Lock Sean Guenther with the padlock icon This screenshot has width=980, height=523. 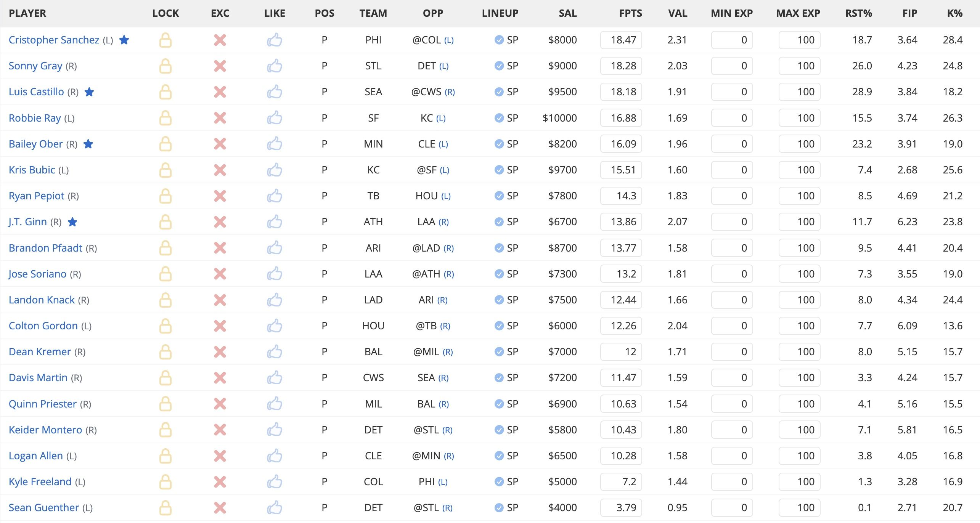pos(165,508)
